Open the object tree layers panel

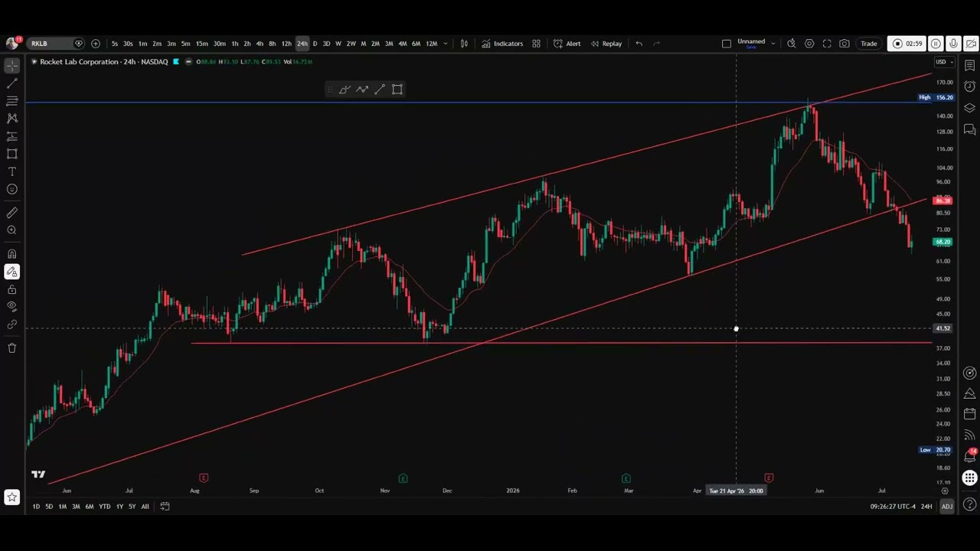pyautogui.click(x=969, y=108)
